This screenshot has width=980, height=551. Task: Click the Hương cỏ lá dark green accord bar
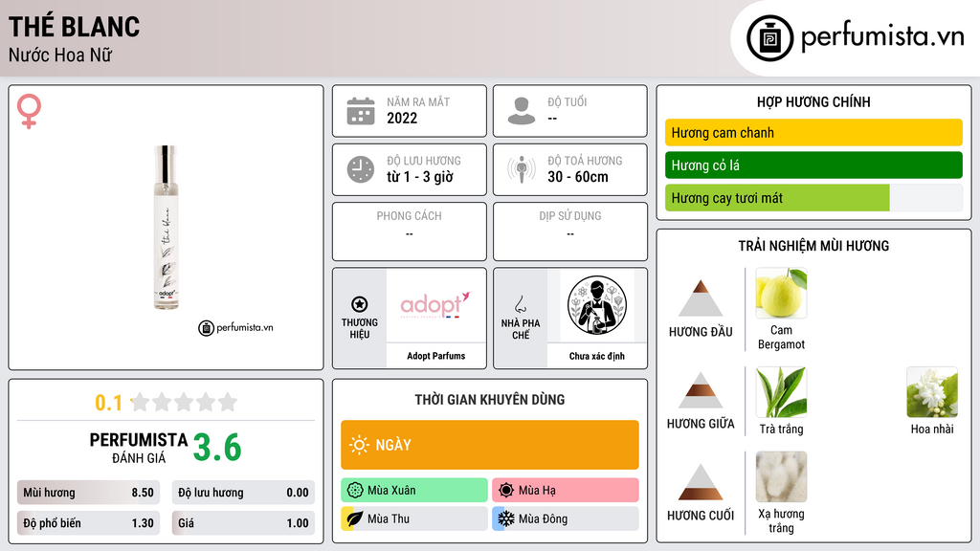(813, 165)
